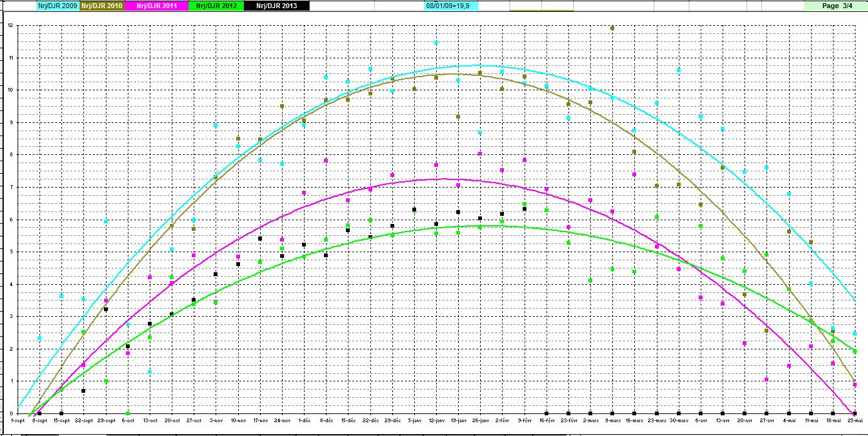Click the y-axis value 12
Screen dimensions: 868x436
pyautogui.click(x=10, y=26)
